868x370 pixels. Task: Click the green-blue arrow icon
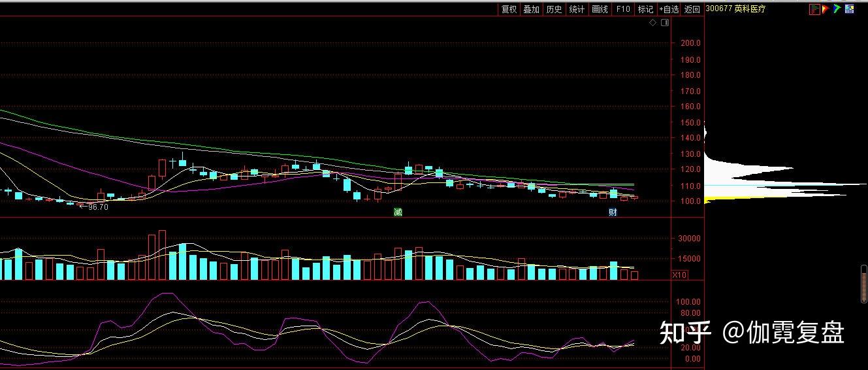click(837, 9)
